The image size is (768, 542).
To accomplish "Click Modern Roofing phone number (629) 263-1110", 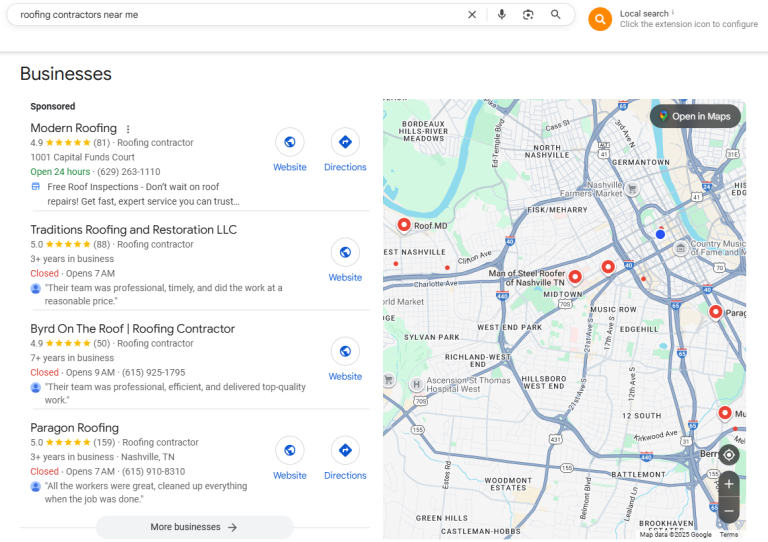I will pos(128,172).
